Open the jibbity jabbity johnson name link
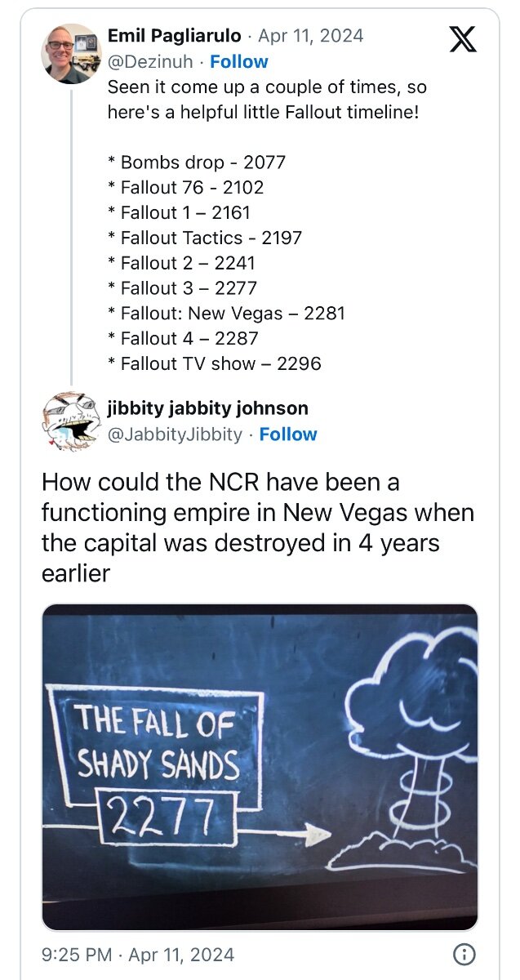520x980 pixels. (x=208, y=408)
